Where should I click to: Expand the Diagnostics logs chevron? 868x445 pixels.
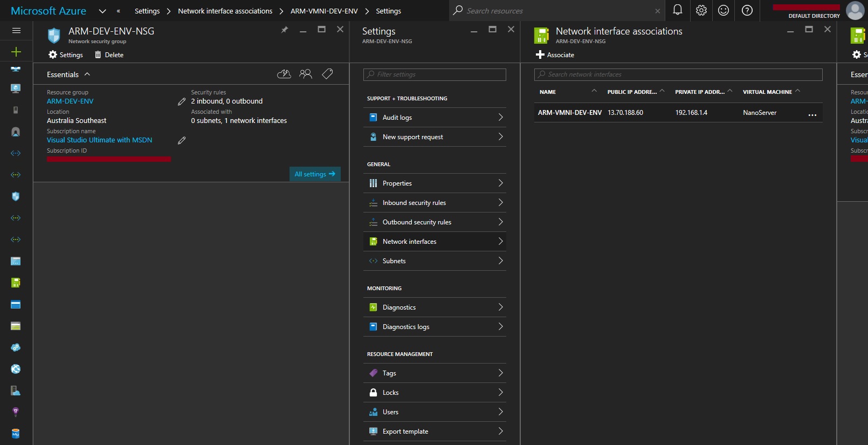coord(500,326)
